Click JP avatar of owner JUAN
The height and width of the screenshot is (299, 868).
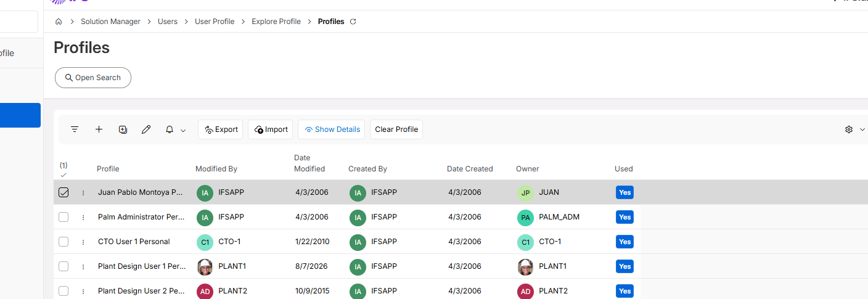[525, 192]
